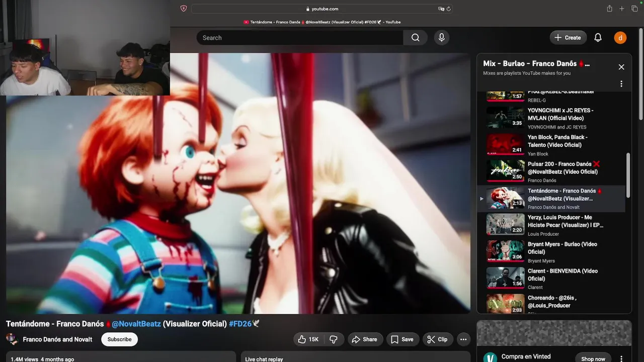This screenshot has width=644, height=362.
Task: Activate voice search microphone icon
Action: point(441,38)
